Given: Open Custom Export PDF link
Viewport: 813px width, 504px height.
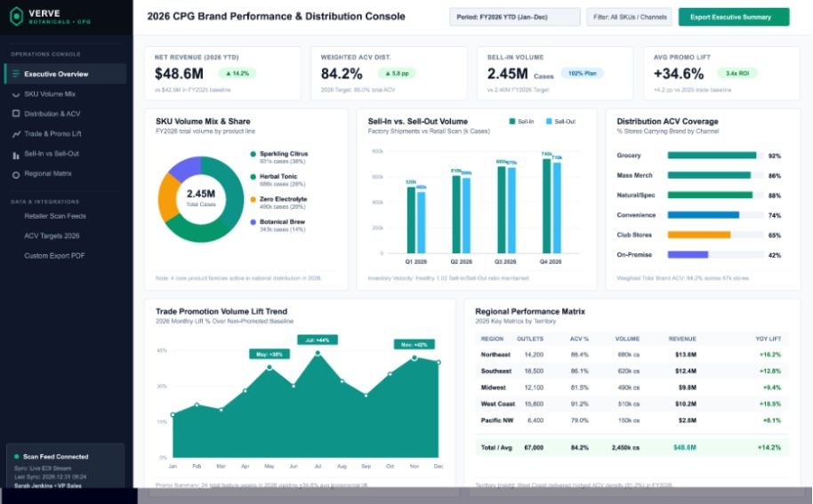Looking at the screenshot, I should [x=54, y=256].
